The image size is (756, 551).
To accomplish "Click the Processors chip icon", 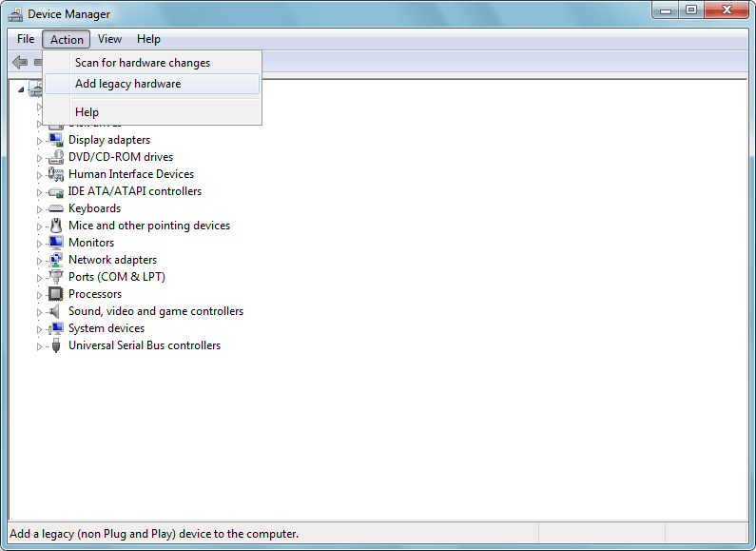I will pyautogui.click(x=56, y=294).
